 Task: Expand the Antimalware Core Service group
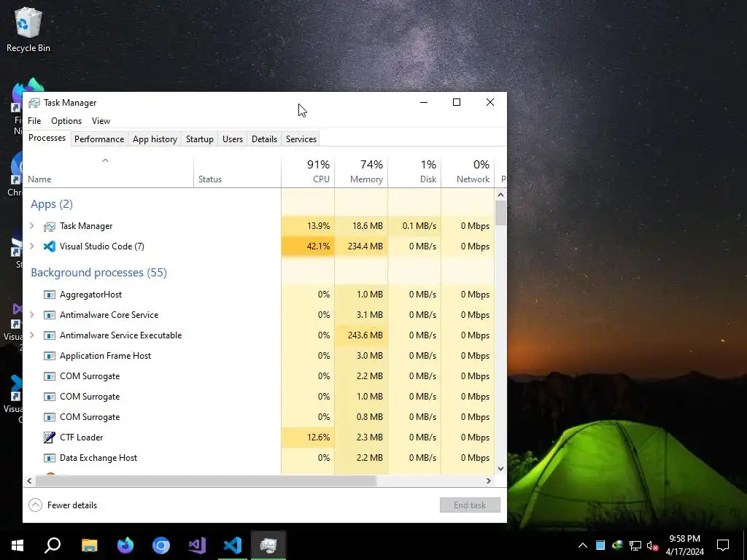point(32,315)
